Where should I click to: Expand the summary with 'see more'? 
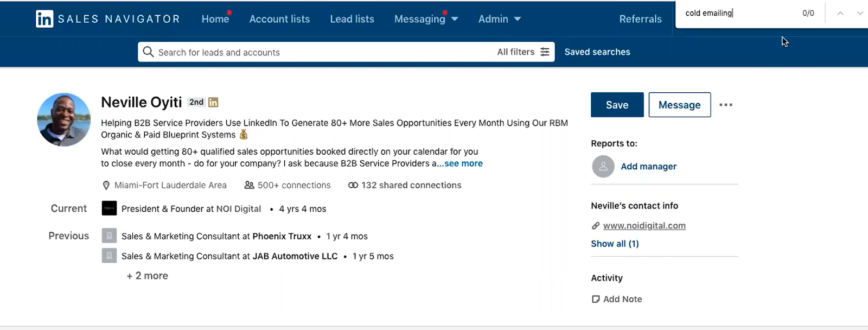(464, 163)
